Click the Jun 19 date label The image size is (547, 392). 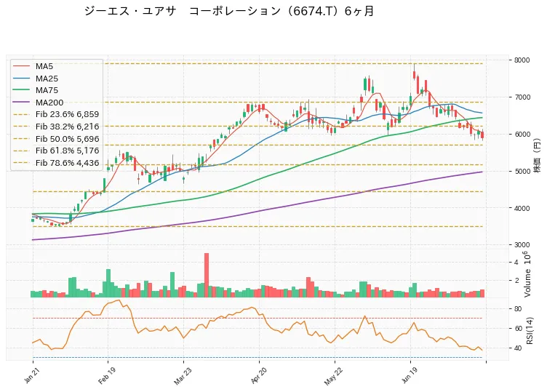(409, 376)
